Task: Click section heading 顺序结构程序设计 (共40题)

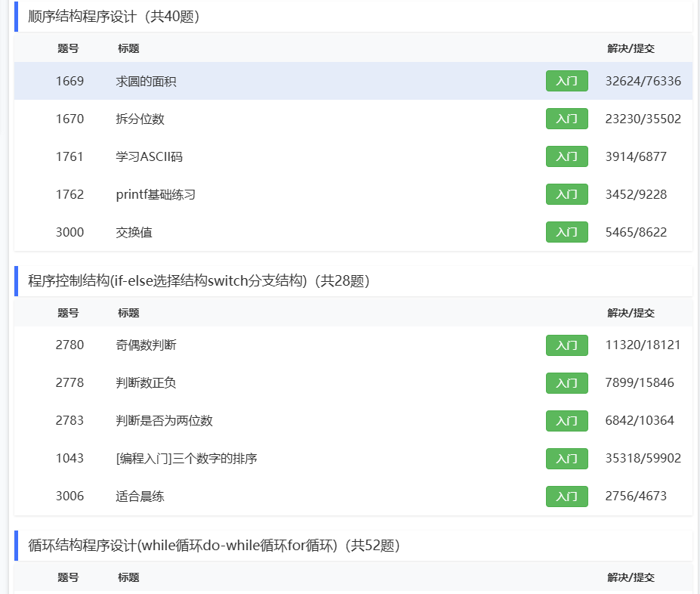Action: [x=114, y=17]
